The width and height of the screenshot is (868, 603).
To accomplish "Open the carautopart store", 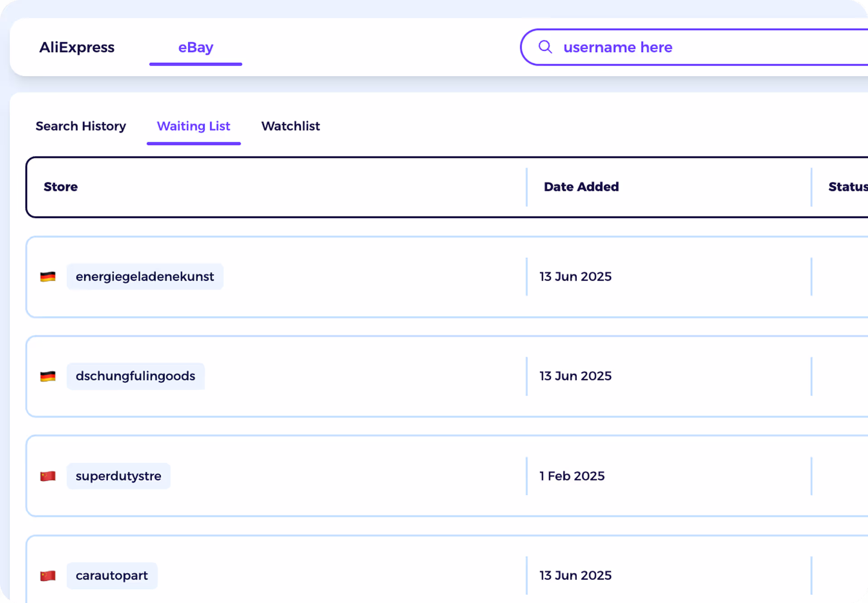I will point(112,575).
